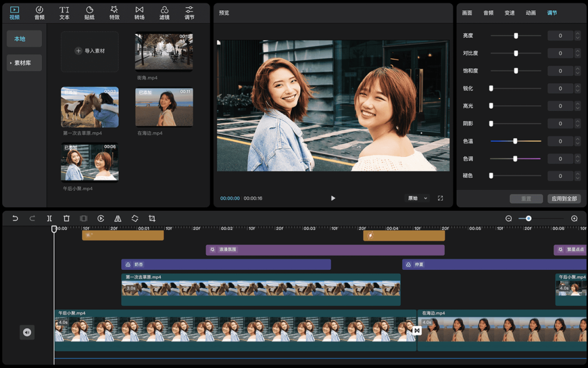
Task: Click the zoom in timeline plus icon
Action: 574,219
